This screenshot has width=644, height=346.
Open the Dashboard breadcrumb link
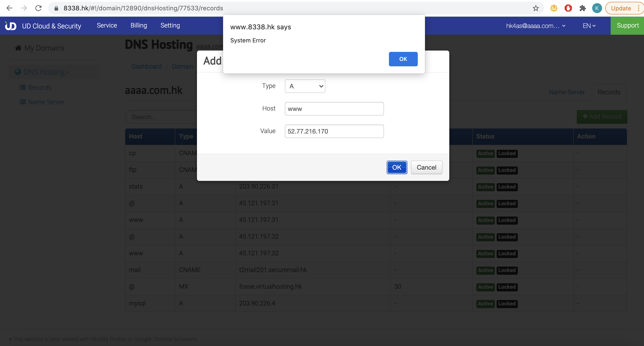click(146, 66)
